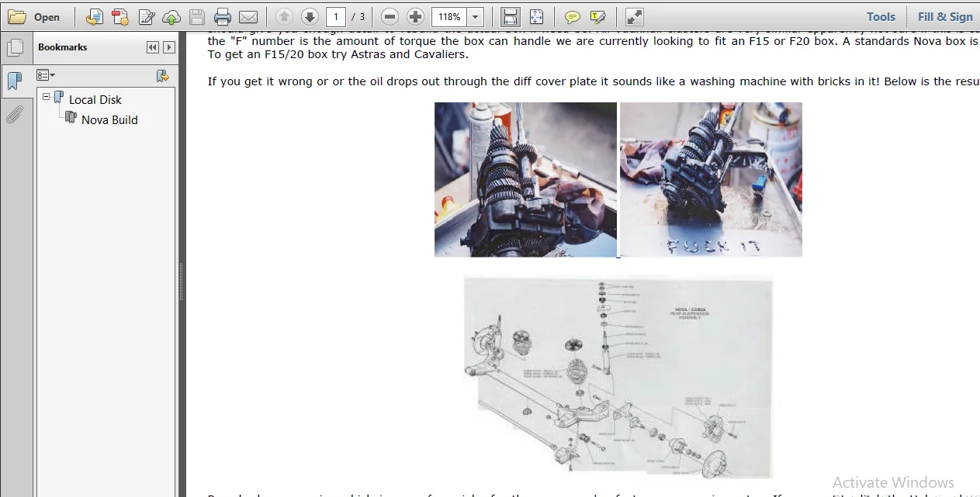Click the Create PDF icon
The image size is (980, 497).
coord(120,16)
